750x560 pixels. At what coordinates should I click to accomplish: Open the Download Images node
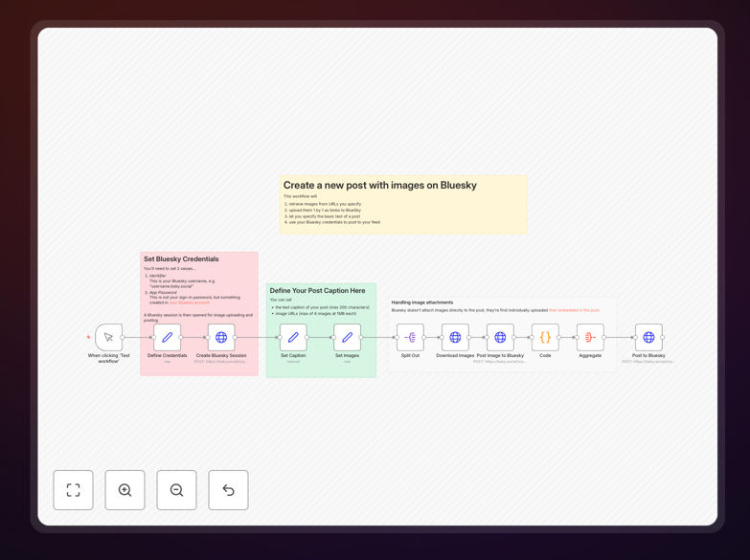coord(455,337)
